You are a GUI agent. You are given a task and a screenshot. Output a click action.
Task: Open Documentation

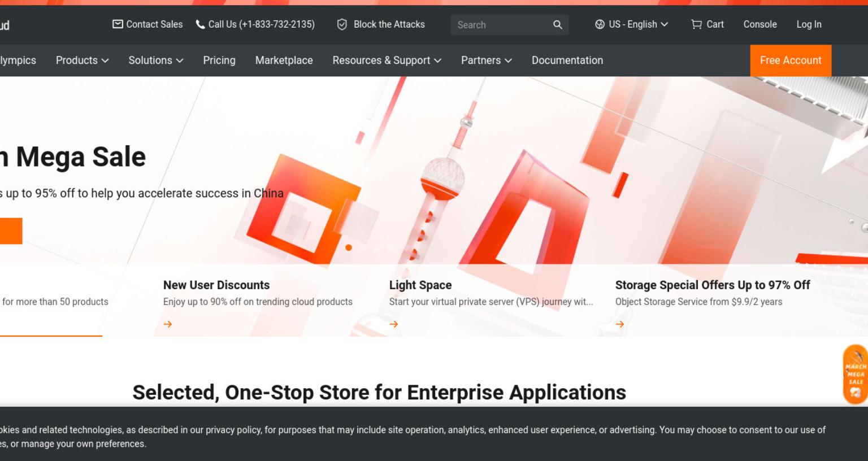tap(567, 60)
